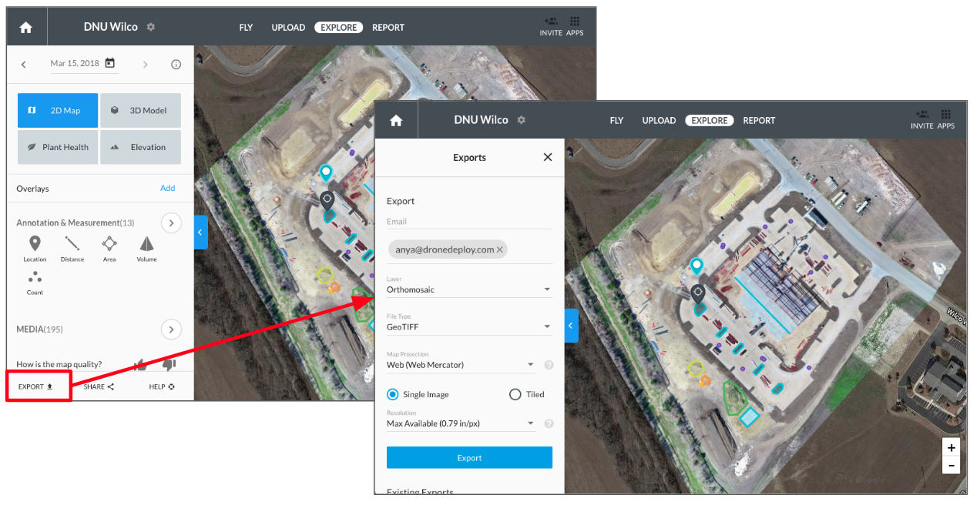Viewport: 980px width, 505px height.
Task: Click the help icon beside Map Projection
Action: (x=549, y=365)
